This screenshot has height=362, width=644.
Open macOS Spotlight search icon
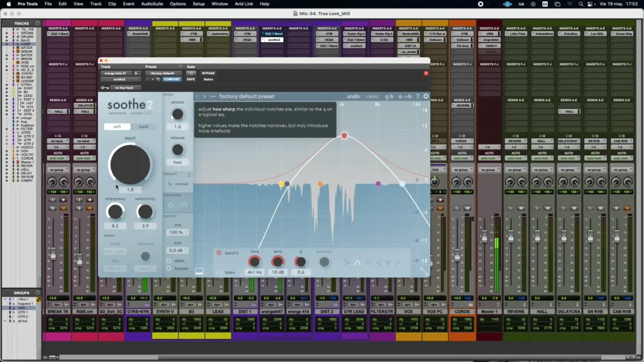pos(580,4)
